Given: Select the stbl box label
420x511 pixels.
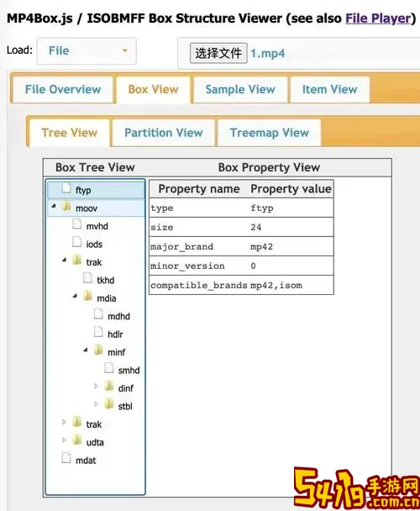Looking at the screenshot, I should 125,407.
